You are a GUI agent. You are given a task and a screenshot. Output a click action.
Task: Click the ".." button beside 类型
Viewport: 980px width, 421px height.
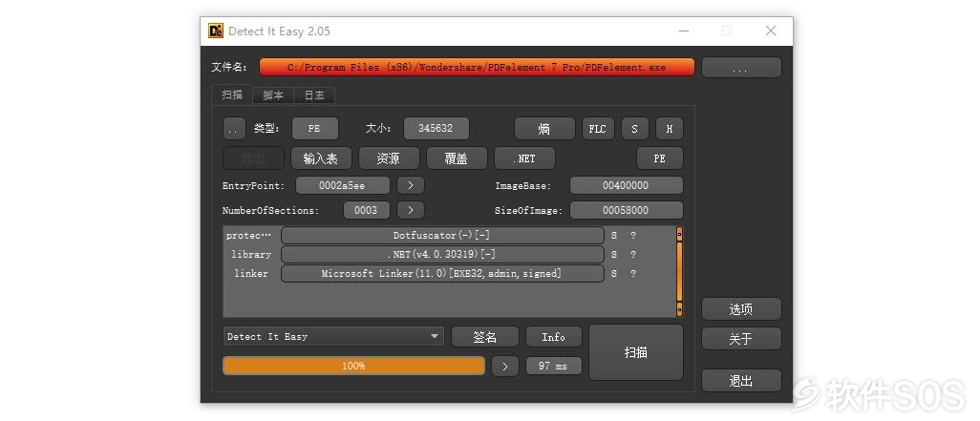click(234, 129)
